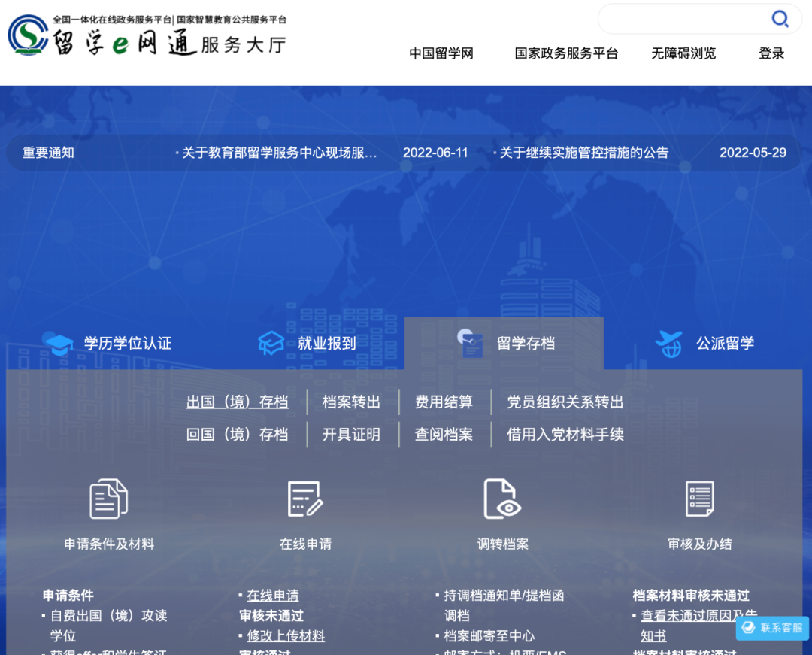Viewport: 812px width, 655px height.
Task: Click the 留学e网通 site logo
Action: point(147,36)
